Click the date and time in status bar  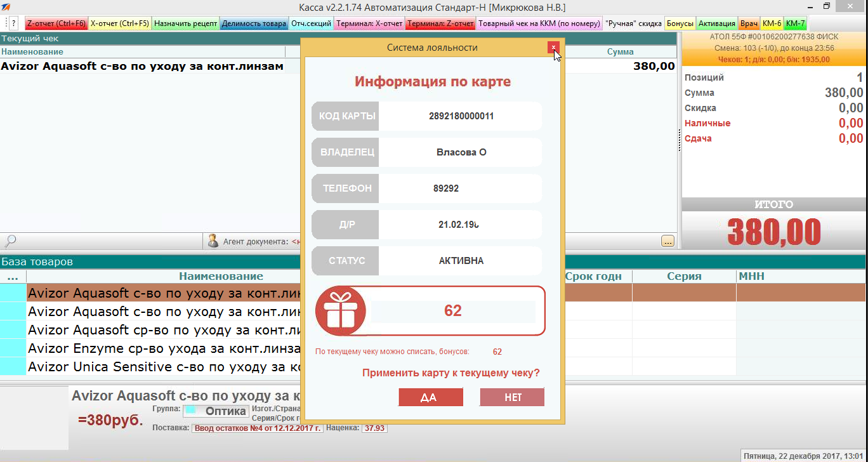803,456
